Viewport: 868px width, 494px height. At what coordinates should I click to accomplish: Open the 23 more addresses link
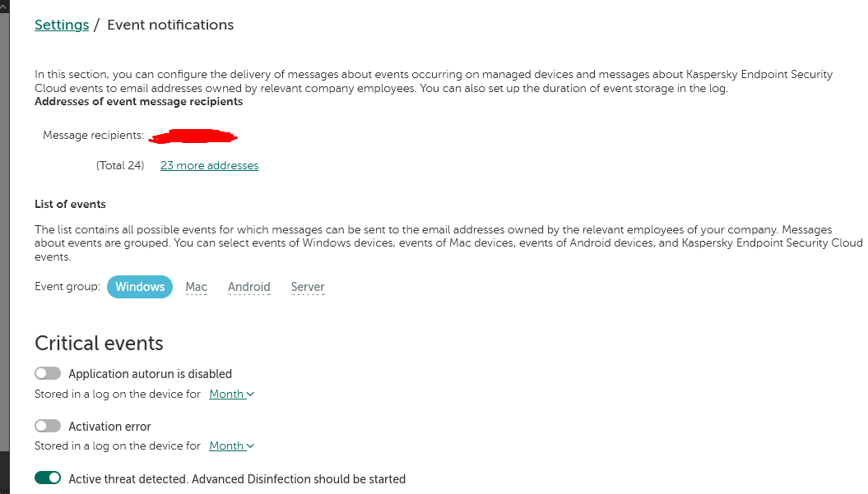coord(209,166)
